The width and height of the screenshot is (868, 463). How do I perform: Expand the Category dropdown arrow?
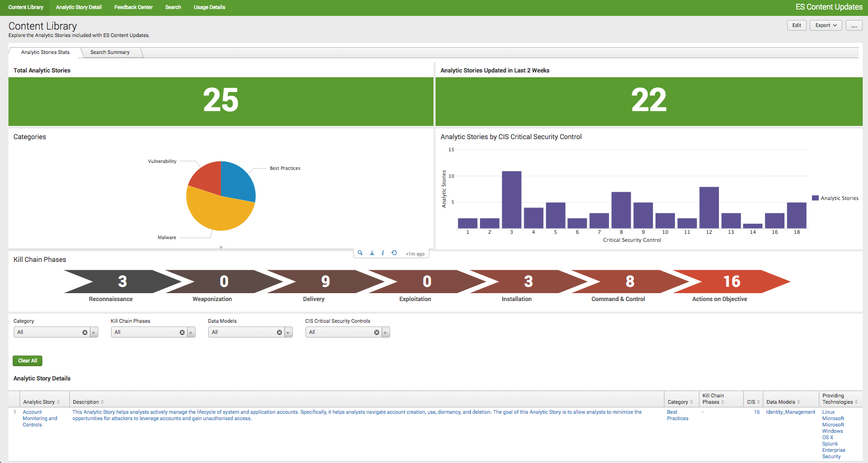point(94,332)
